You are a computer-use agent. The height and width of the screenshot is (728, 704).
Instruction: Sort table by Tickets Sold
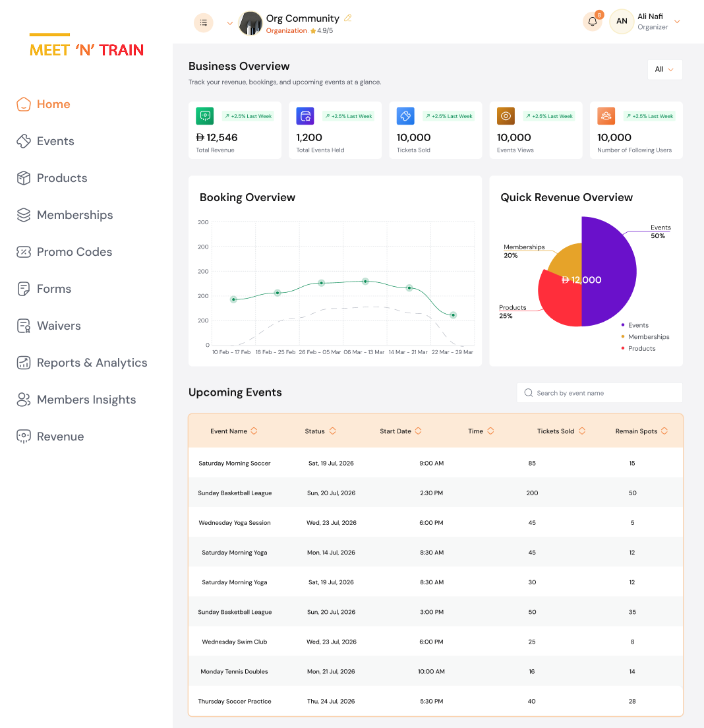click(582, 431)
